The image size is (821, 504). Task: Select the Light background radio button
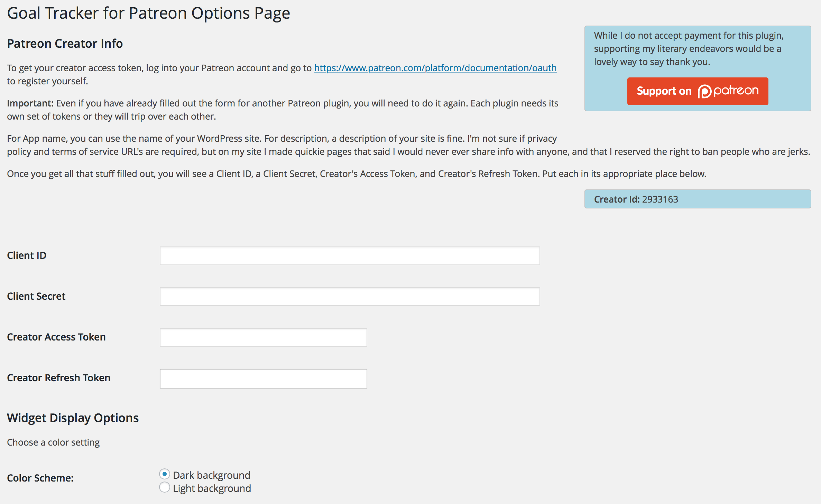(165, 487)
